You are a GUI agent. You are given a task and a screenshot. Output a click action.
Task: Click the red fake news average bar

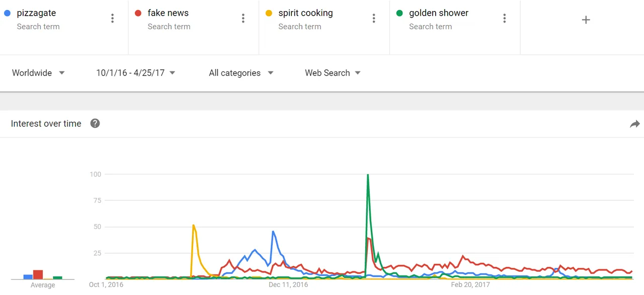point(38,274)
